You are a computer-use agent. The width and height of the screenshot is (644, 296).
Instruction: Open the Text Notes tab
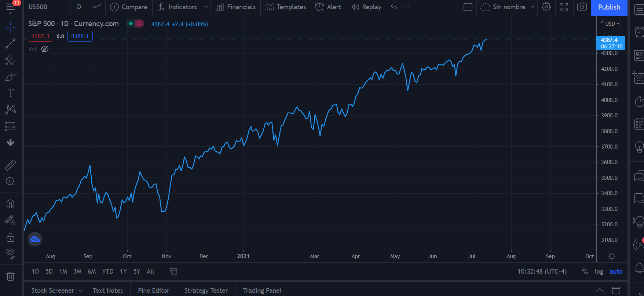pos(108,290)
